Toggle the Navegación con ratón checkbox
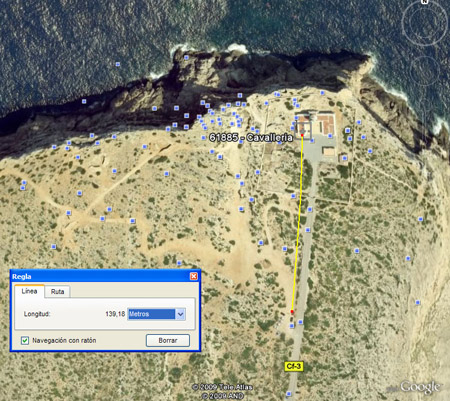This screenshot has width=450, height=401. point(25,340)
